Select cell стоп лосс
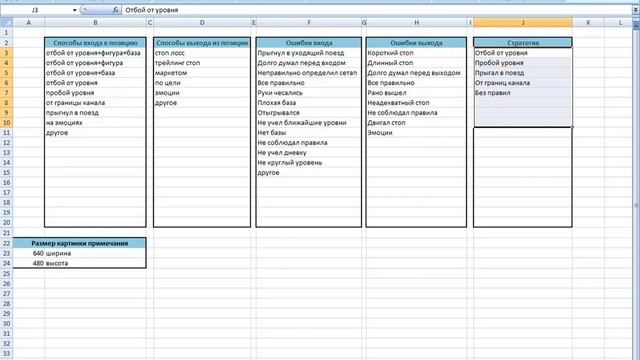Screen dimensions: 640x360 click(202, 53)
